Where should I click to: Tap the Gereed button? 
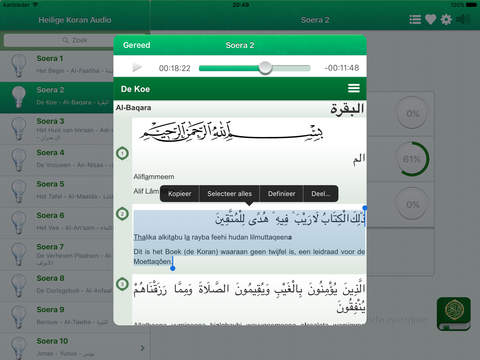137,45
